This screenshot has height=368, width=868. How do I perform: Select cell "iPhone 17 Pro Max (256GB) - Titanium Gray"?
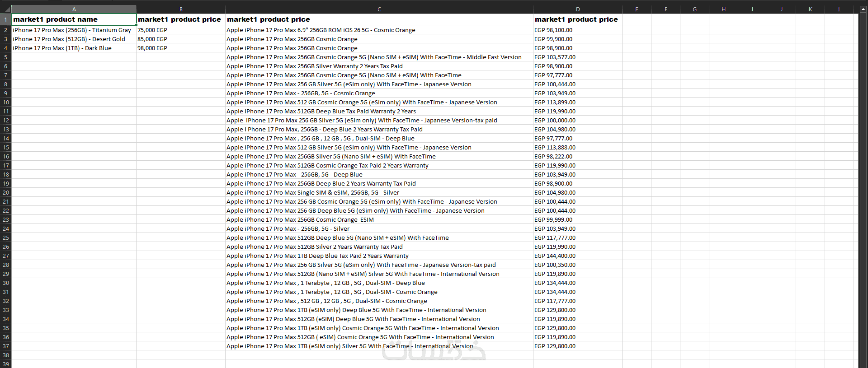74,30
